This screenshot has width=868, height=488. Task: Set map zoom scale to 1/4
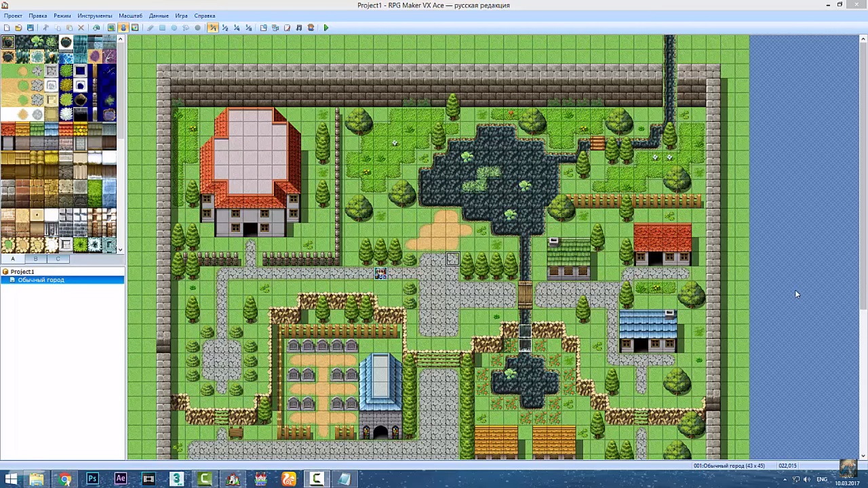pos(237,28)
